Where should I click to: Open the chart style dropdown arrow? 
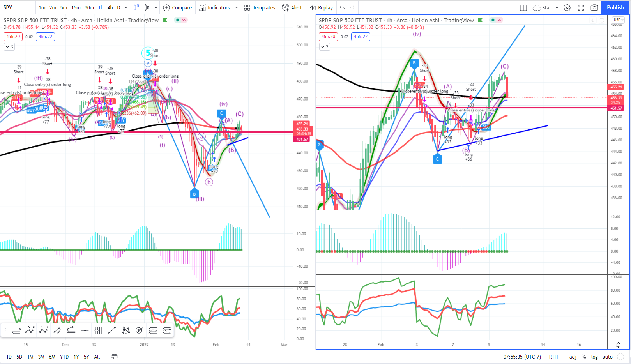(x=156, y=7)
